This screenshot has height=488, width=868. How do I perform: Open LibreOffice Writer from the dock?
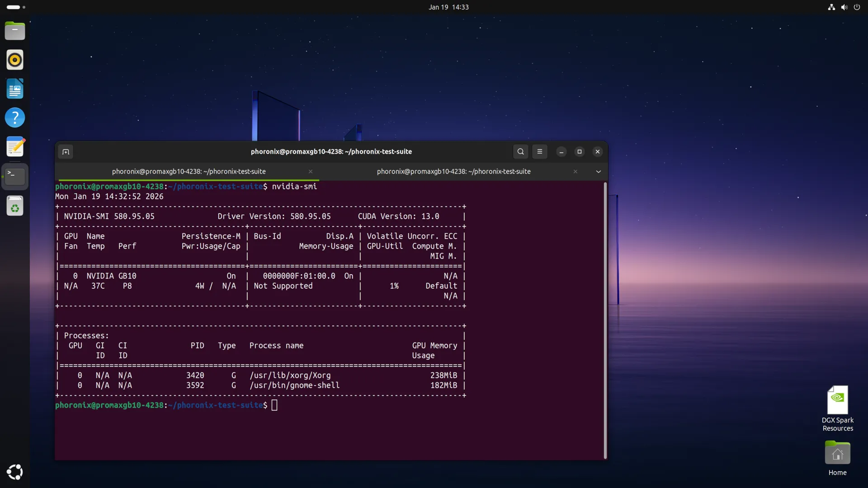[x=15, y=89]
